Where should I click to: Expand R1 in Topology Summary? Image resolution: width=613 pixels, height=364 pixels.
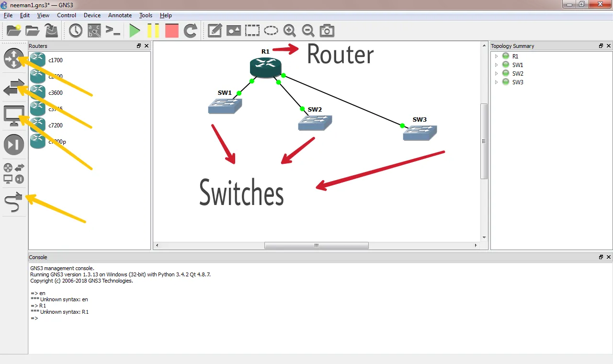point(496,56)
